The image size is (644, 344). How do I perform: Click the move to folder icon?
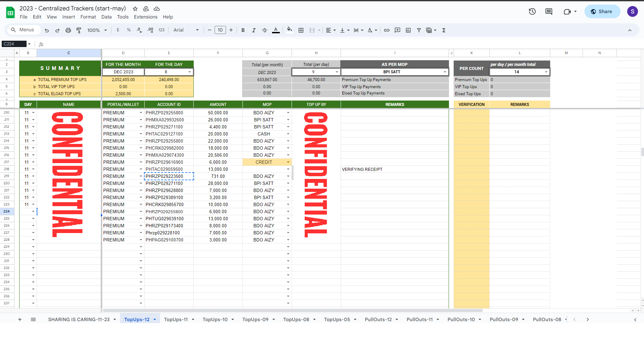coord(146,9)
